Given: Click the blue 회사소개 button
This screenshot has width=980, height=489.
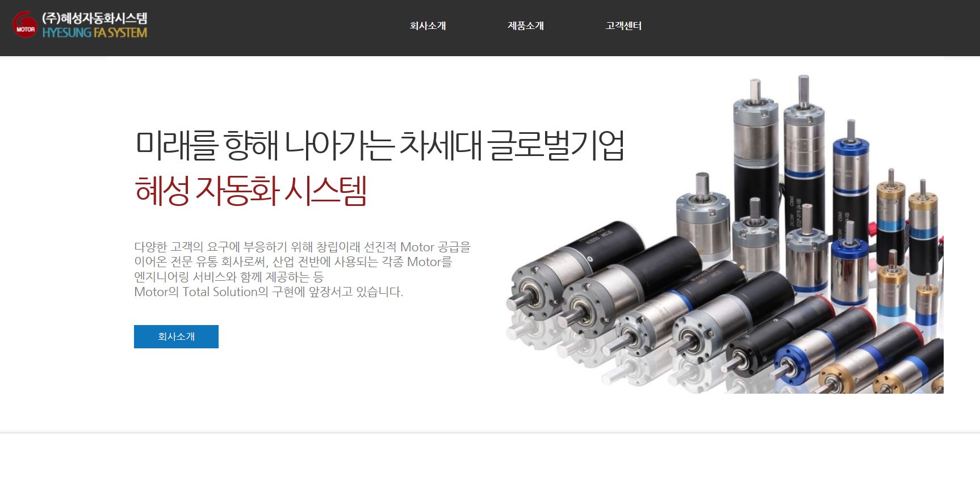Looking at the screenshot, I should pyautogui.click(x=176, y=336).
